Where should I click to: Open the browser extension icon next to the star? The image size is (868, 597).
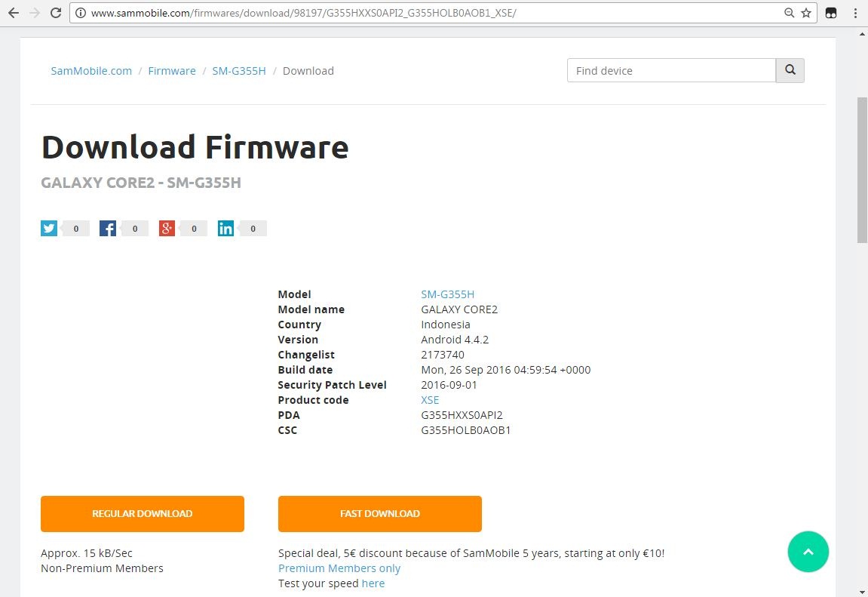tap(831, 13)
